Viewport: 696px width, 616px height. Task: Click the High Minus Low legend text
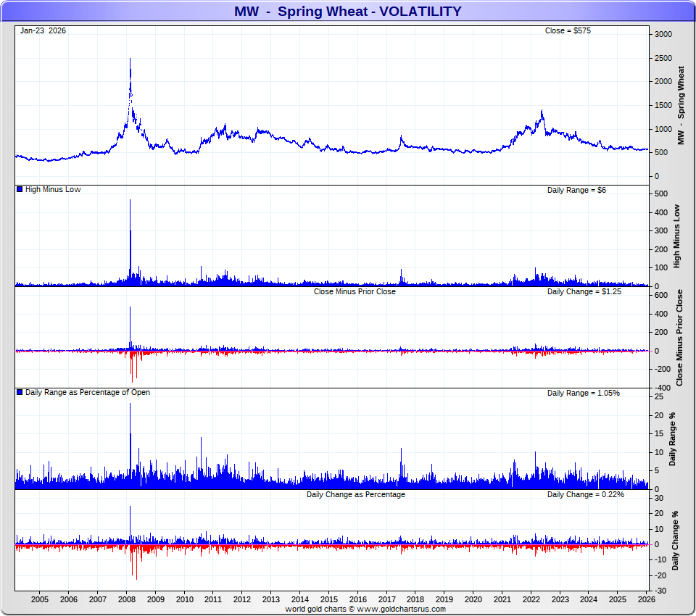pos(53,190)
